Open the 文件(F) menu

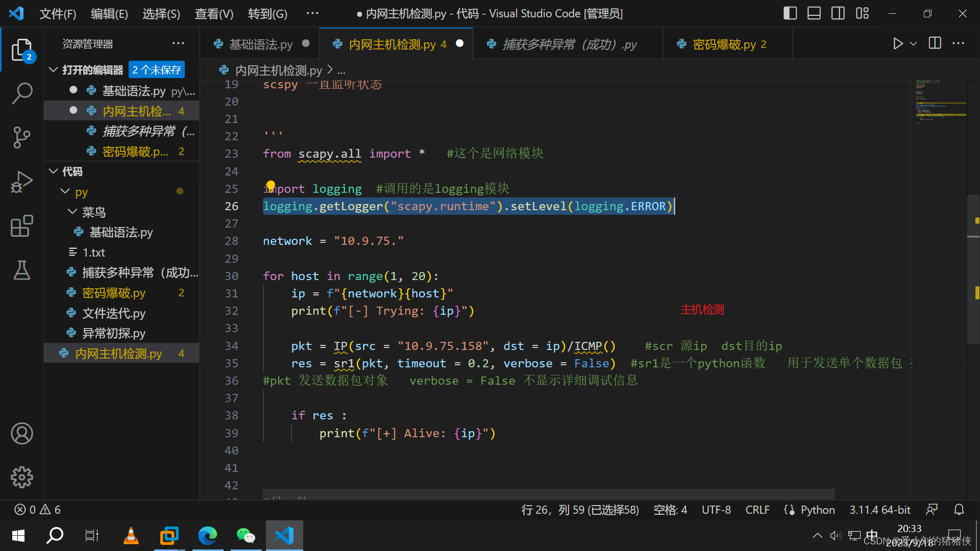pyautogui.click(x=58, y=14)
